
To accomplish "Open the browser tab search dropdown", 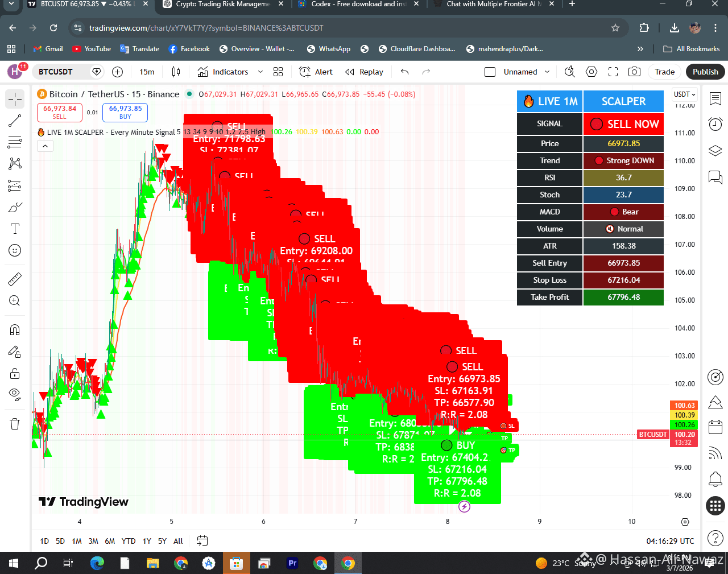I will point(11,4).
